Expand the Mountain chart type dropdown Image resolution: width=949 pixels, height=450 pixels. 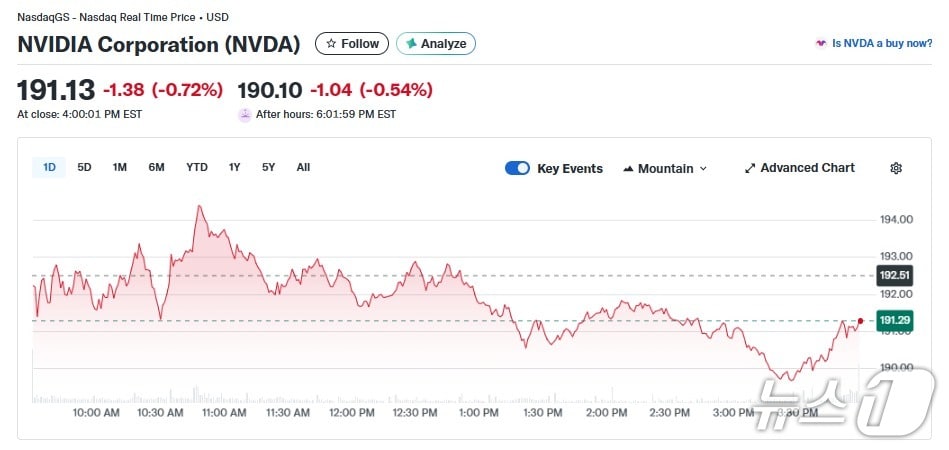pos(703,168)
